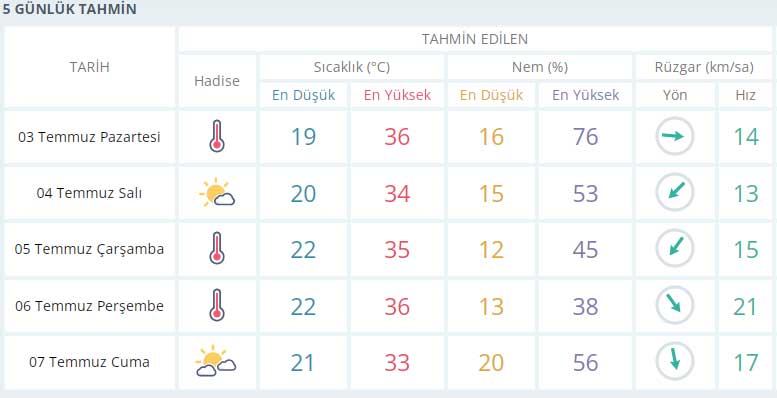This screenshot has height=398, width=777.
Task: Click the thermometer icon for 06 Temmuz Perşembe
Action: tap(217, 306)
